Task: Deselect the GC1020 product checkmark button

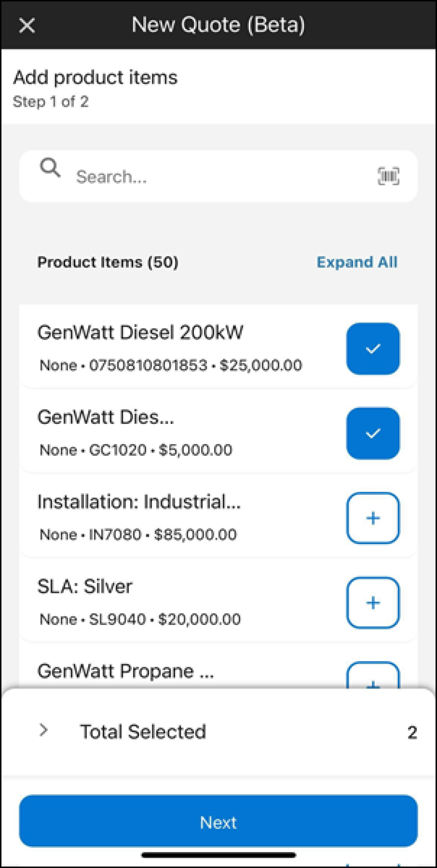Action: (x=373, y=433)
